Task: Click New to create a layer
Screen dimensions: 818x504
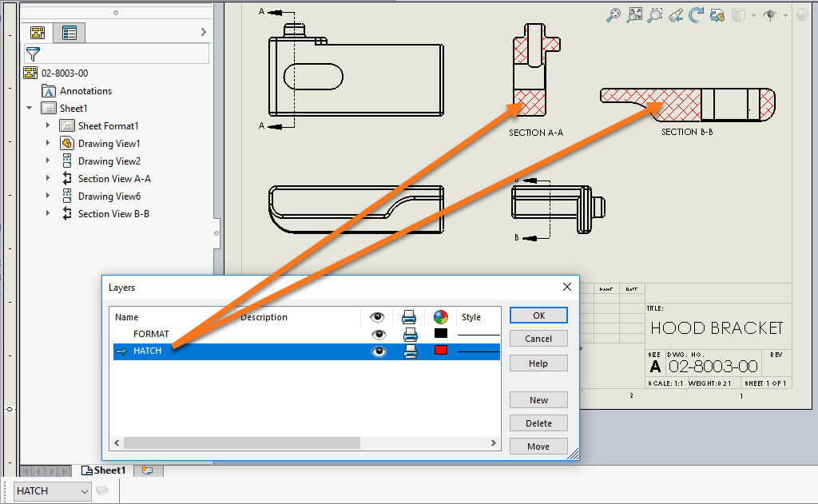Action: click(538, 399)
